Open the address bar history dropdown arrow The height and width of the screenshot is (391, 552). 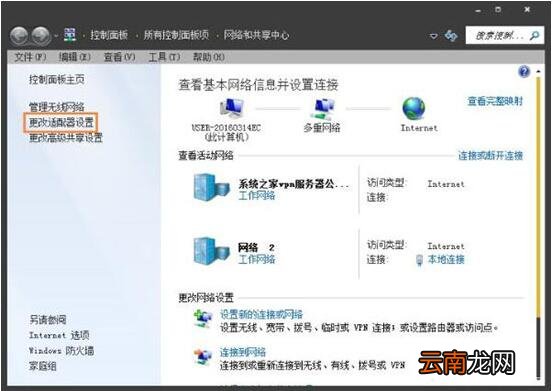434,36
